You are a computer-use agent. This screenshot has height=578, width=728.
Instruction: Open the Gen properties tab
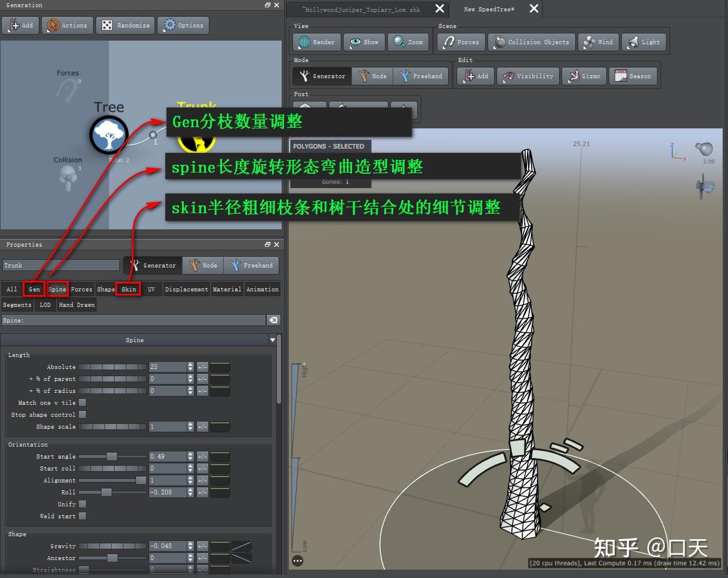[35, 289]
